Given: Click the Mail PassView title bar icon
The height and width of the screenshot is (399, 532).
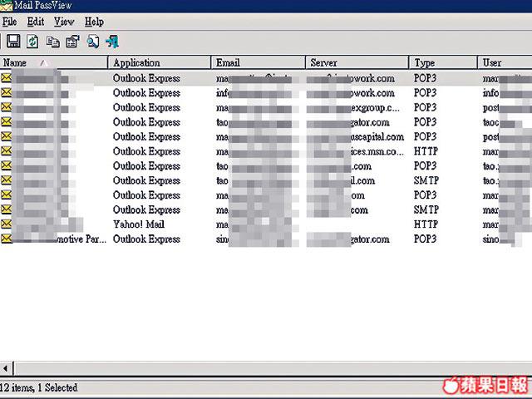Looking at the screenshot, I should (6, 6).
